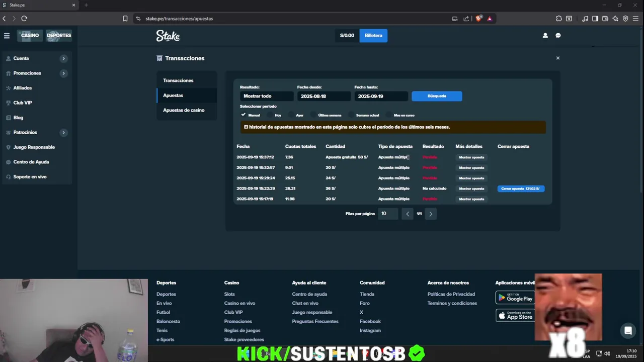The height and width of the screenshot is (362, 644).
Task: Click the Billetera button
Action: [373, 35]
